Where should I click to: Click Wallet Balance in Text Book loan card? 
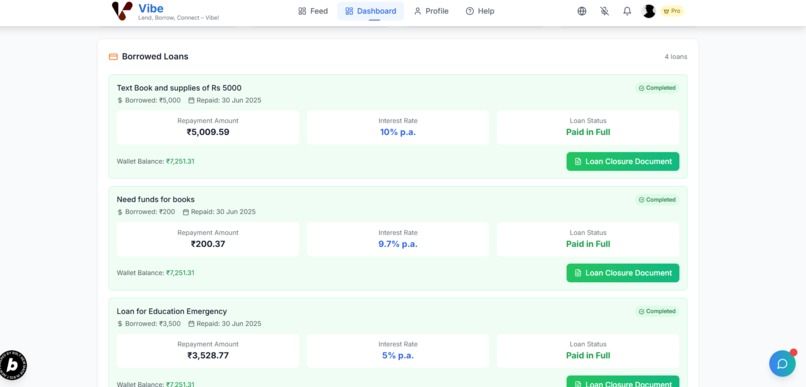click(x=155, y=161)
